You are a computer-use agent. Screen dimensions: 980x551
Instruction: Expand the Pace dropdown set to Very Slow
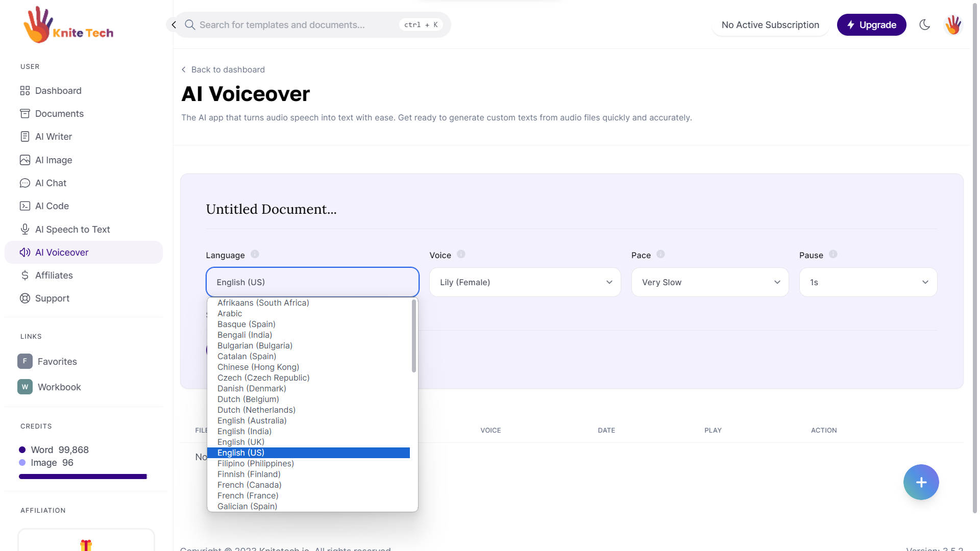pyautogui.click(x=709, y=282)
